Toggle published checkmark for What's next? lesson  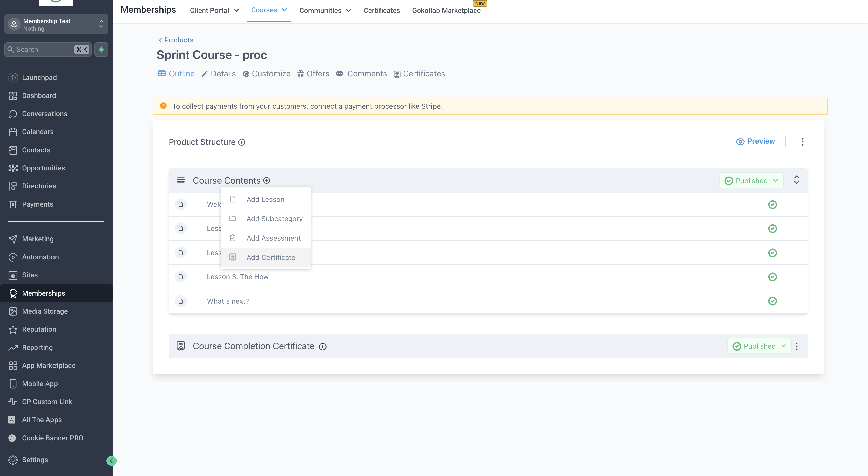(772, 301)
